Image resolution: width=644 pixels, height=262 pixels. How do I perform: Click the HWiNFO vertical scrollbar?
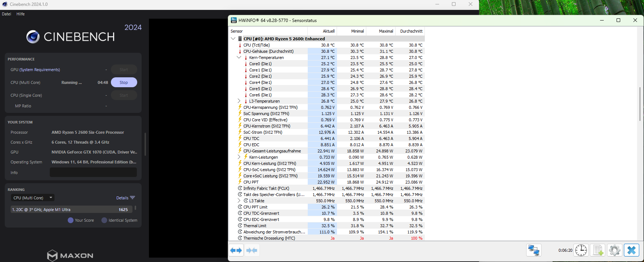[640, 104]
